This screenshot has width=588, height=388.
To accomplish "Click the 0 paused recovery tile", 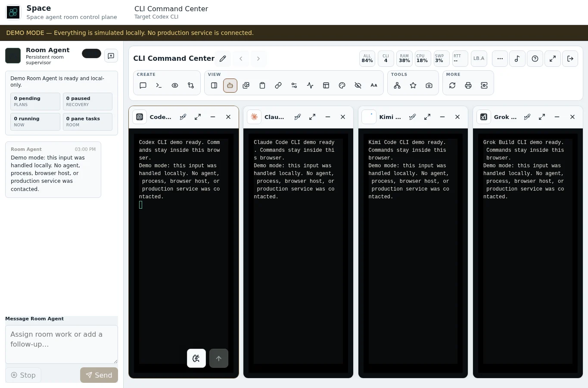I will (87, 101).
